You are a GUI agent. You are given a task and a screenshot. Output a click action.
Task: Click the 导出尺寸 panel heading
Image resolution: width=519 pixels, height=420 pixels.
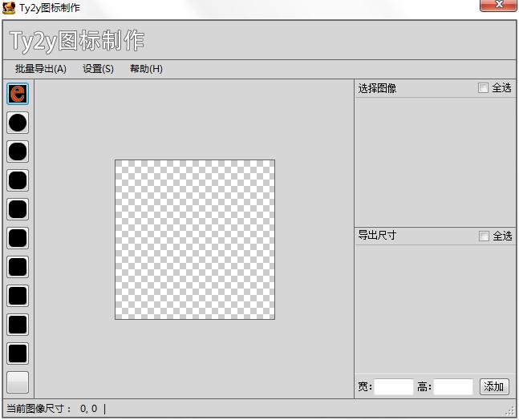pyautogui.click(x=377, y=235)
